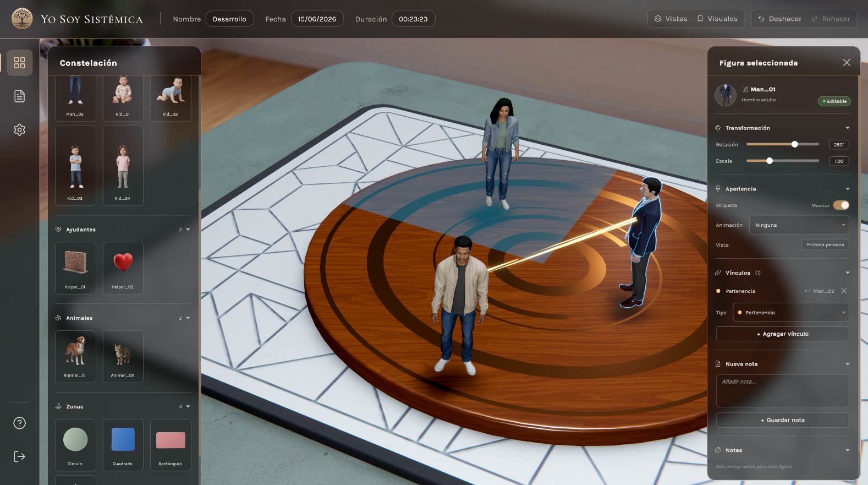This screenshot has width=868, height=485.
Task: Click the Agregar vínculo button
Action: click(782, 334)
